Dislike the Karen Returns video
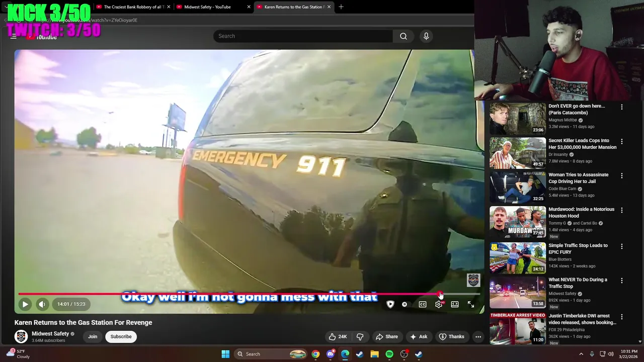This screenshot has width=644, height=362. coord(360,337)
